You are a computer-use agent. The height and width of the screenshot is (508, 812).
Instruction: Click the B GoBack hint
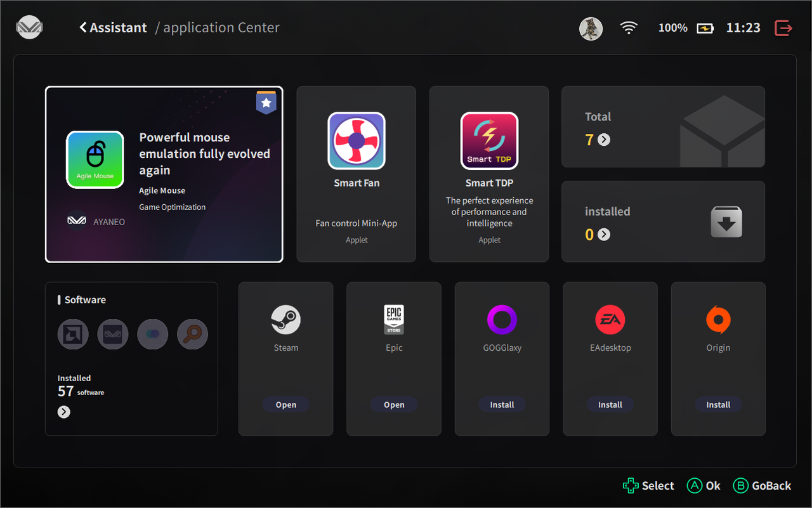[x=762, y=486]
